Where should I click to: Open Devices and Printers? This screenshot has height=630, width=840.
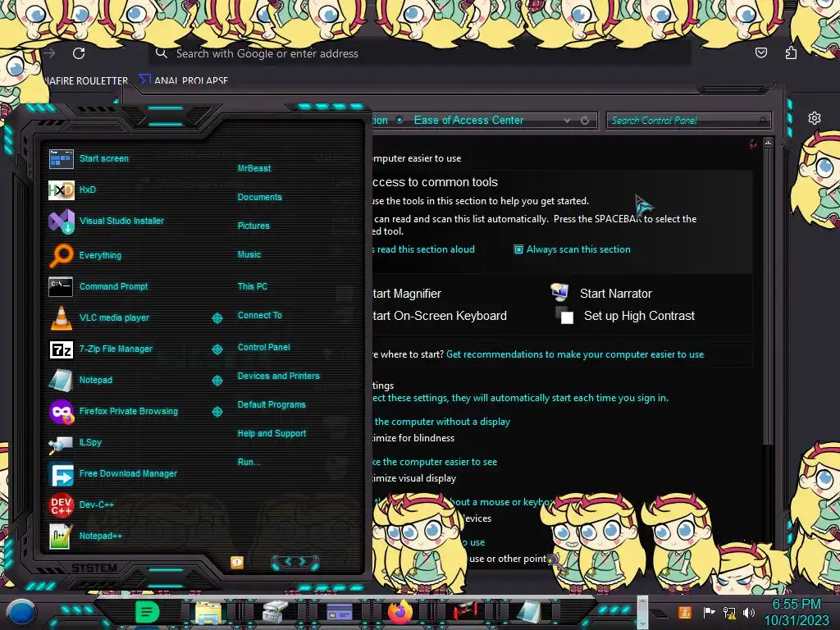[x=278, y=376]
